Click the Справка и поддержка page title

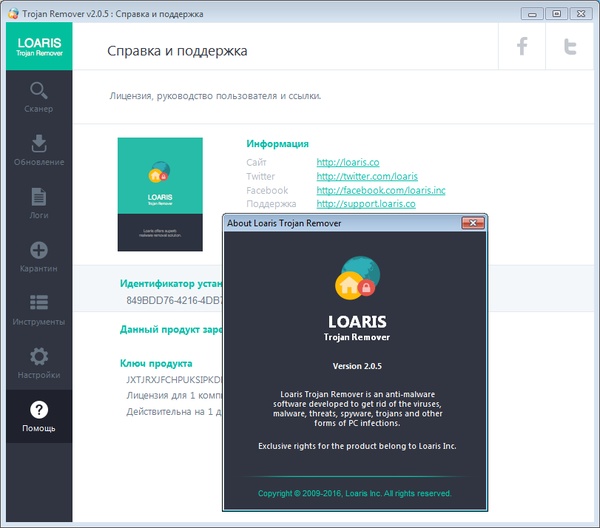point(177,51)
